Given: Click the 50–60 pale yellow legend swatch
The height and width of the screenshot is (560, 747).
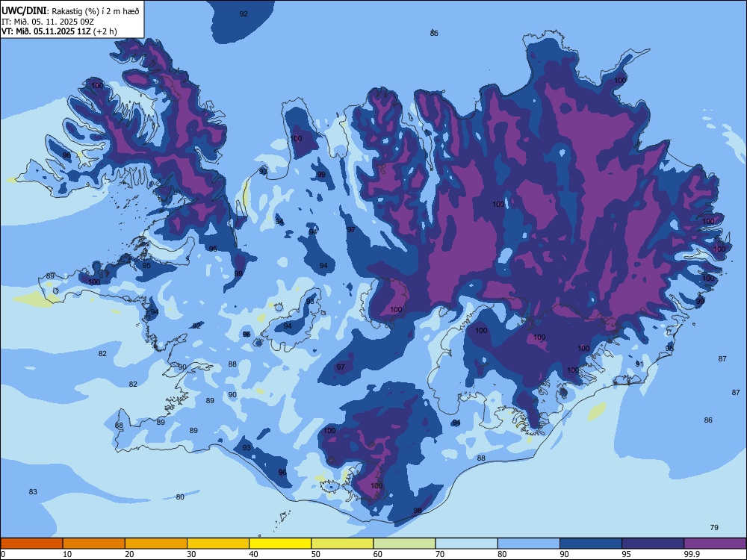Looking at the screenshot, I should tap(342, 544).
